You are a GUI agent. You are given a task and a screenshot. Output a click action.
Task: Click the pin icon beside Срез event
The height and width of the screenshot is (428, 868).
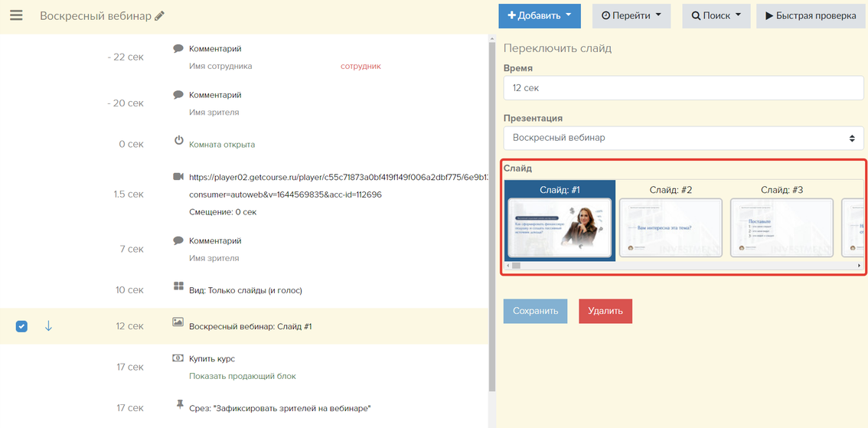[x=179, y=403]
